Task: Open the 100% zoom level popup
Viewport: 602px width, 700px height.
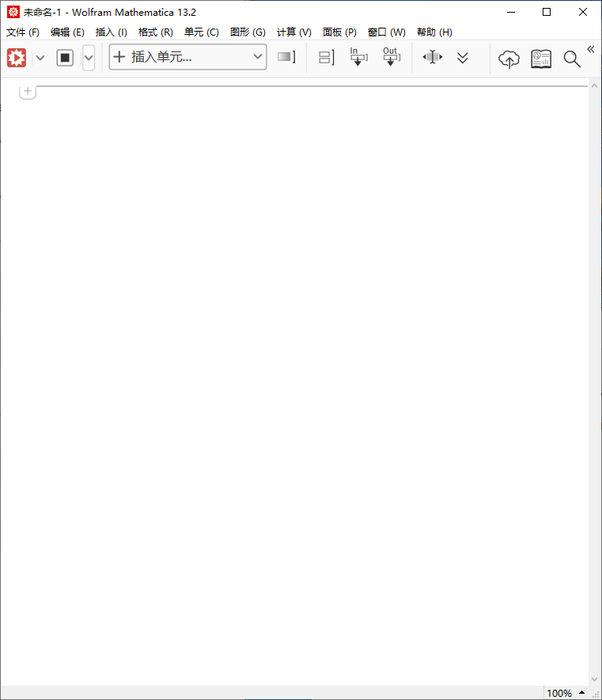Action: click(x=566, y=693)
